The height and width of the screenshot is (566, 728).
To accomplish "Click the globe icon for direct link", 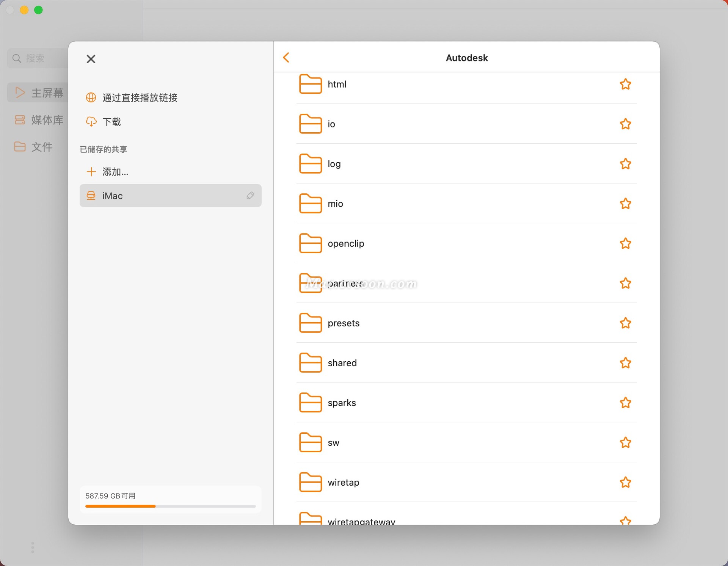I will pos(91,97).
